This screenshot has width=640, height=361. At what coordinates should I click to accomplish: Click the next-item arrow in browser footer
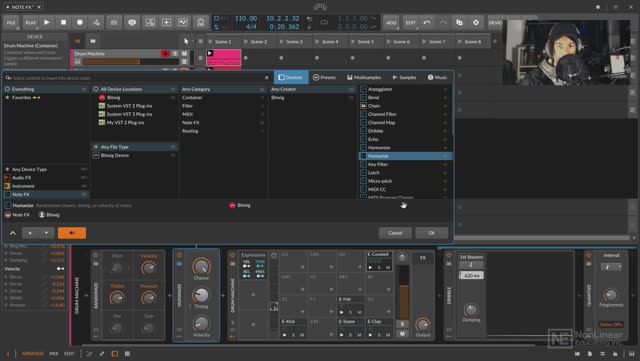tap(46, 233)
